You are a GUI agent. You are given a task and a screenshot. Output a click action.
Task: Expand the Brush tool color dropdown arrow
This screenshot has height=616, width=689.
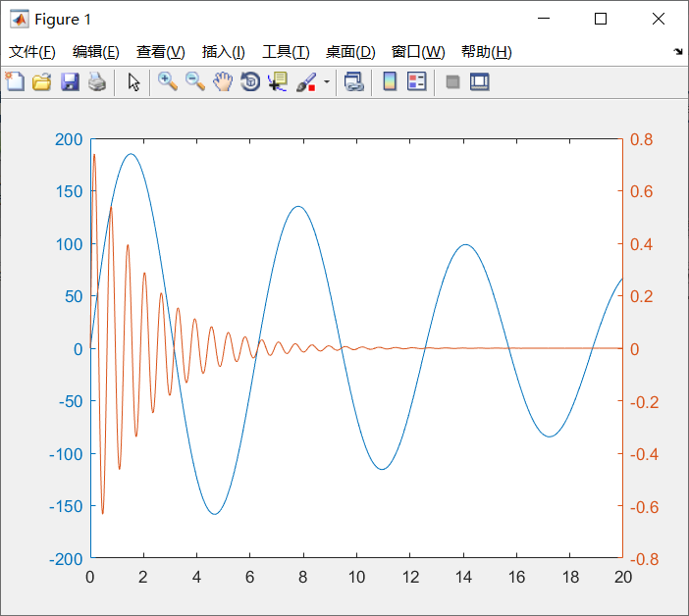pyautogui.click(x=327, y=81)
